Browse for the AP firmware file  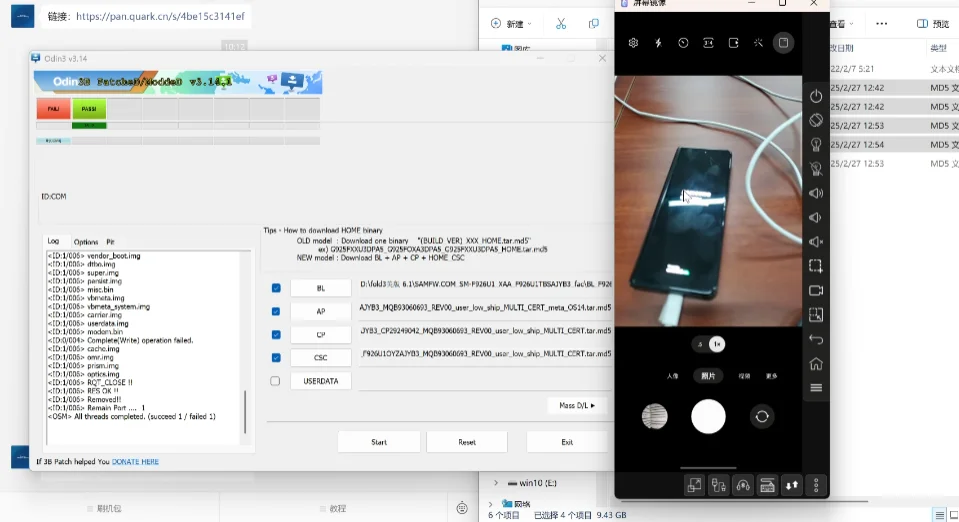click(320, 311)
